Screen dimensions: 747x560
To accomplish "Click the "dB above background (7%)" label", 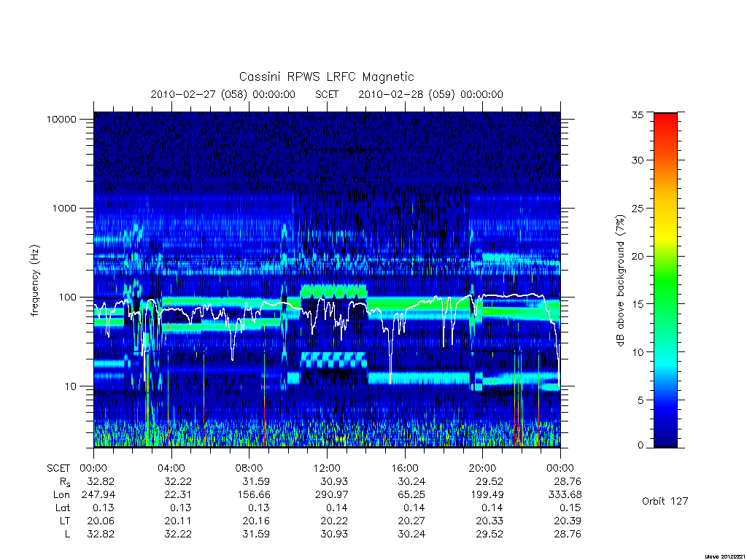I will tap(620, 280).
